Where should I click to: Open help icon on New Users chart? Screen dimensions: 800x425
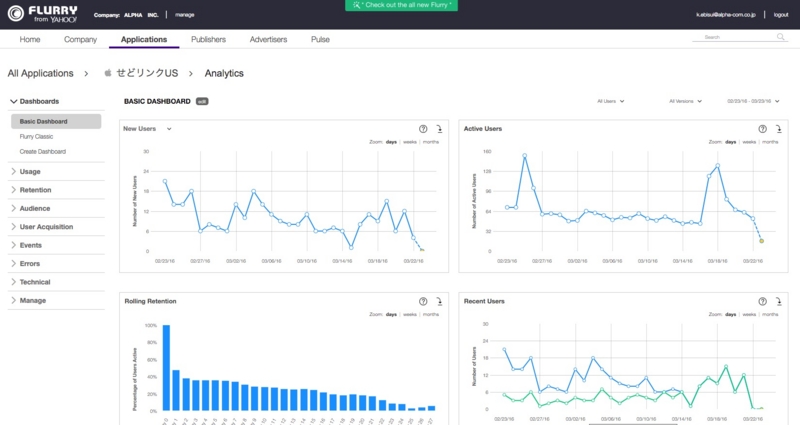[x=423, y=129]
